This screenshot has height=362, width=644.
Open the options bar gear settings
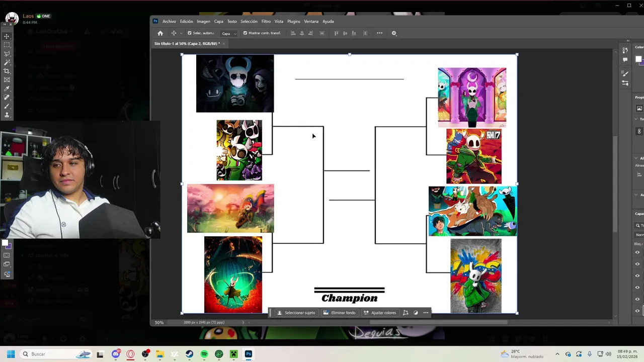[394, 33]
